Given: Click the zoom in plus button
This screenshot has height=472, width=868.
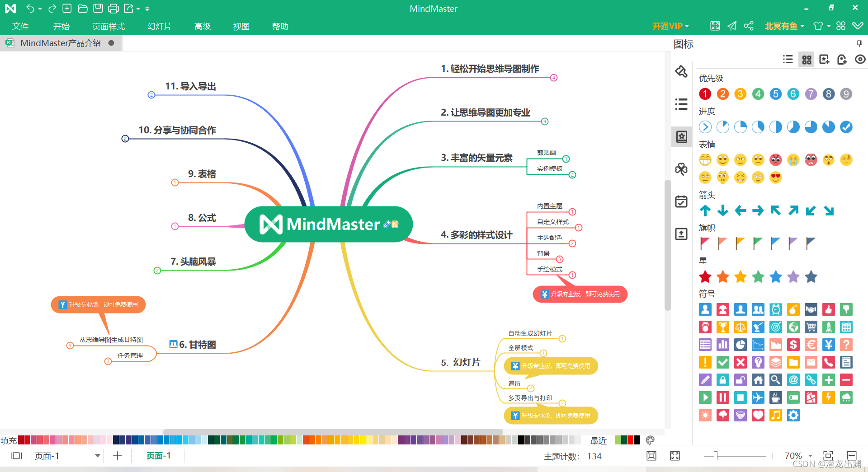Looking at the screenshot, I should click(773, 456).
